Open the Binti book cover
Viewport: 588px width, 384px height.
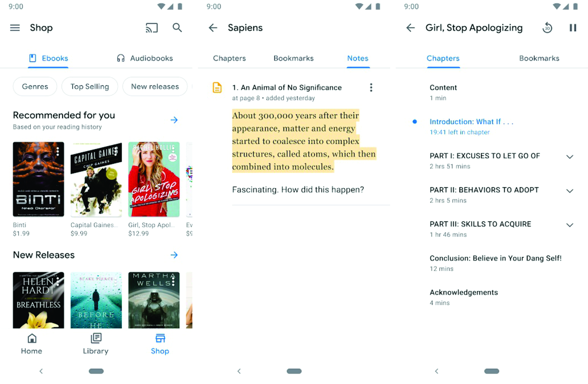38,179
